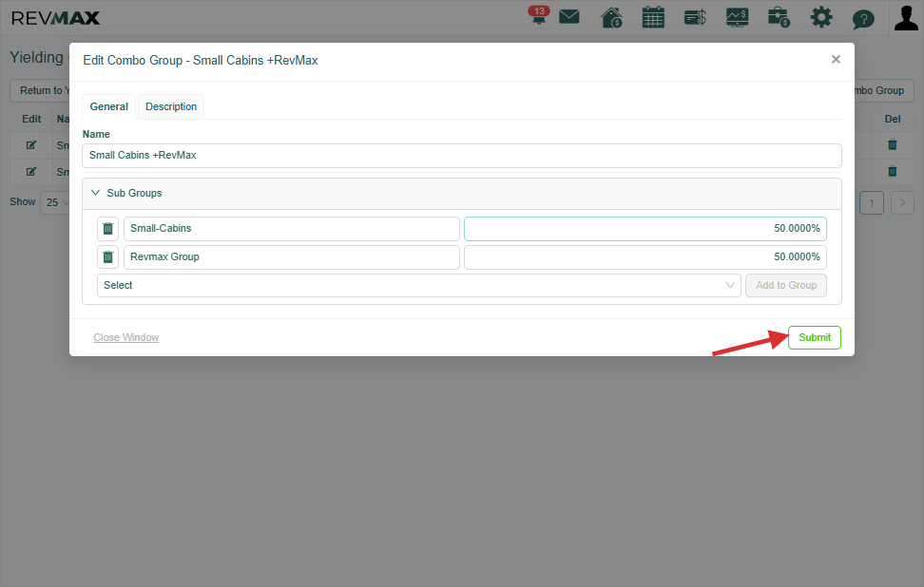Click the Revmax Group percentage field
924x587 pixels.
(x=645, y=257)
